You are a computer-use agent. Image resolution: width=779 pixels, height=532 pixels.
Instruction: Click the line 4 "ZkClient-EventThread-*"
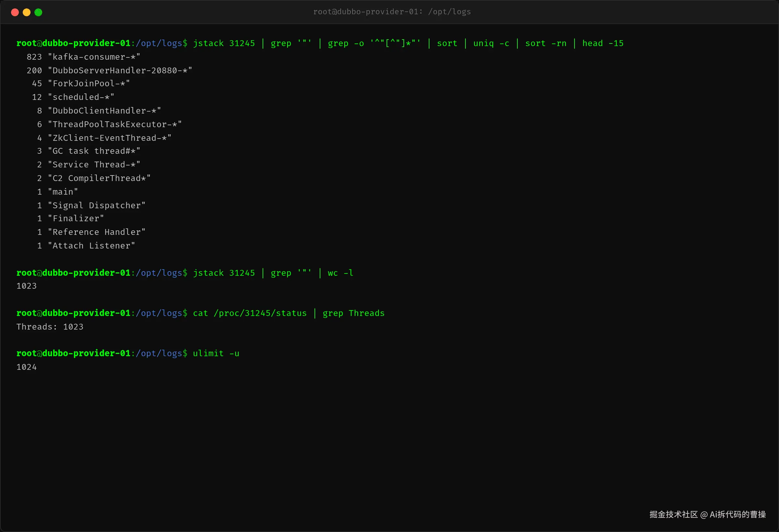104,138
